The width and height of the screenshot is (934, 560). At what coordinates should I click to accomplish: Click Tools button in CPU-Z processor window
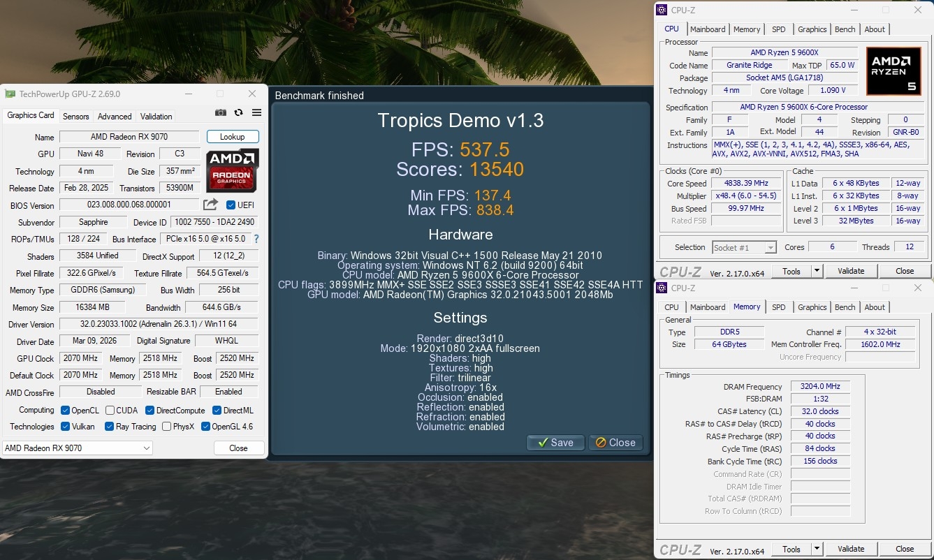pos(791,271)
